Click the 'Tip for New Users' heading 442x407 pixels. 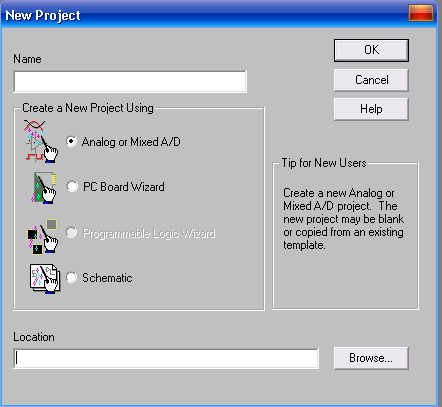324,163
